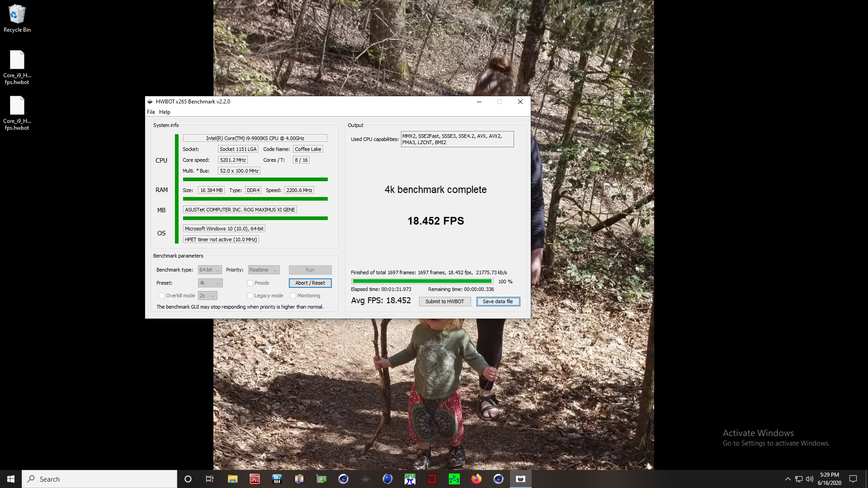Click the HPET timer not active field
The height and width of the screenshot is (488, 868).
point(221,239)
